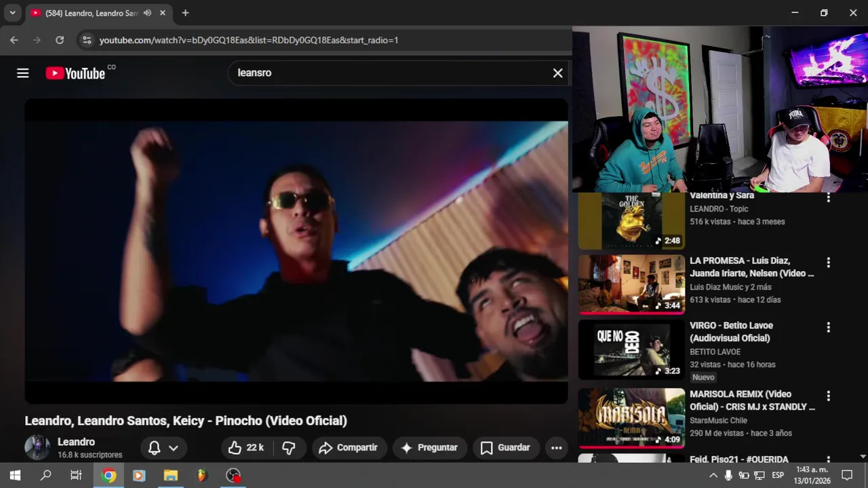
Task: Open options for LA PROMESA video
Action: [x=828, y=262]
